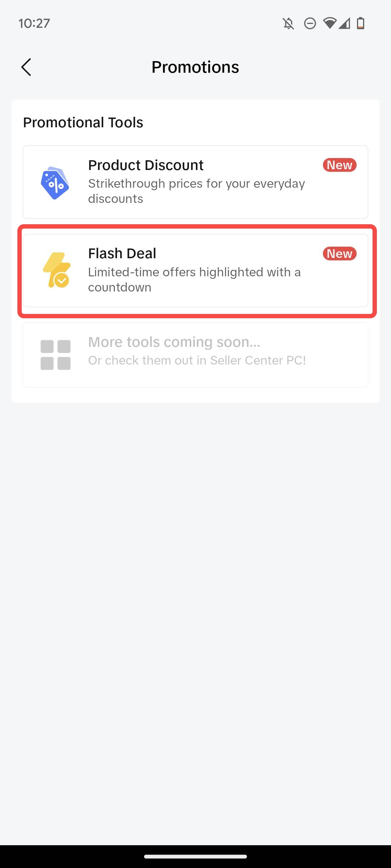Tap the muted bell status icon
This screenshot has width=391, height=868.
[288, 24]
